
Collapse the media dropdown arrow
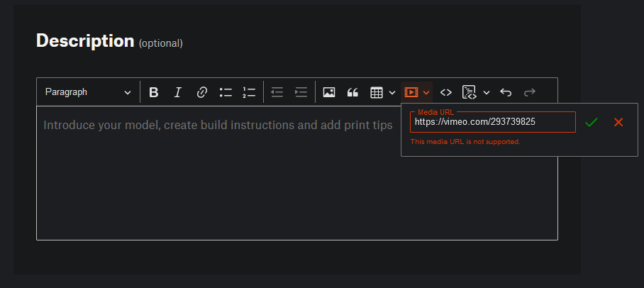pyautogui.click(x=426, y=92)
